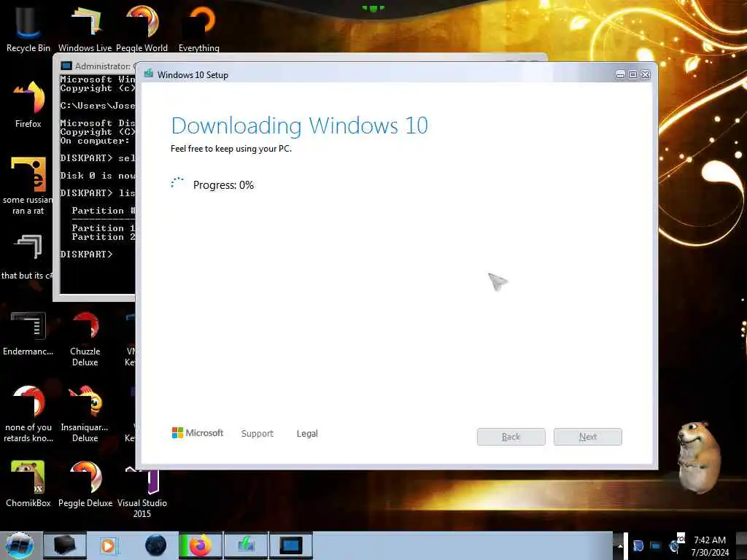Click the 'Downloading Windows 10' heading
Image resolution: width=747 pixels, height=560 pixels.
tap(299, 125)
